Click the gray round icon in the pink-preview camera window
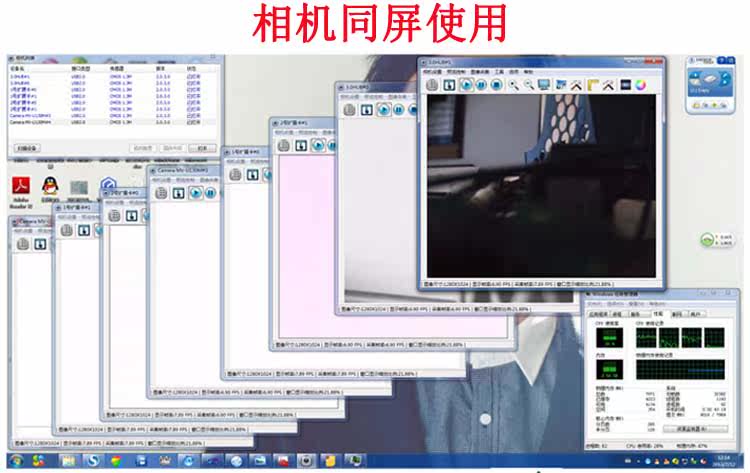 point(284,145)
